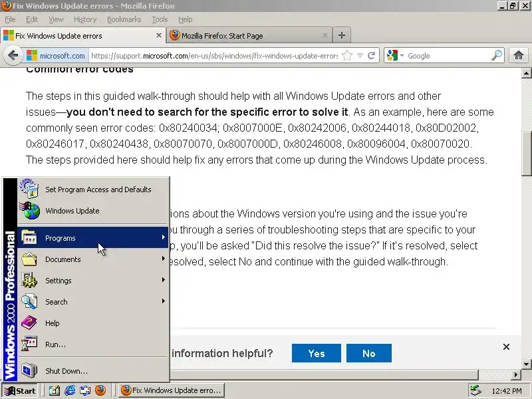Click the vertical scrollbar down arrow

point(527,364)
